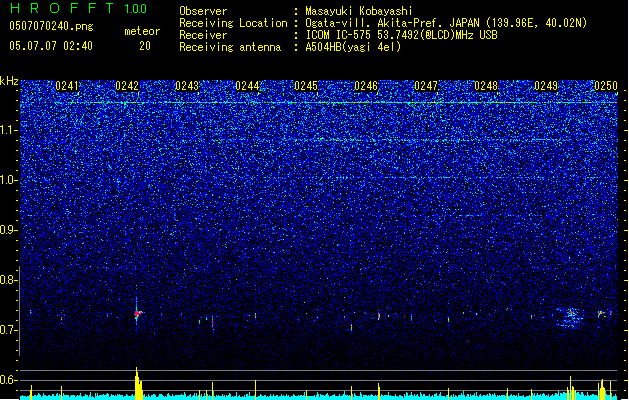This screenshot has height=400, width=629.
Task: Click the Receiving antenna label
Action: [230, 47]
